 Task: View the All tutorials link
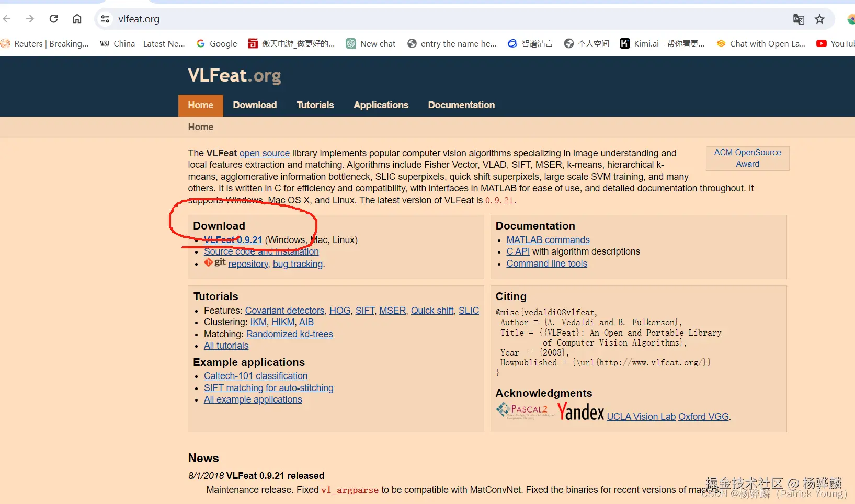pyautogui.click(x=226, y=346)
